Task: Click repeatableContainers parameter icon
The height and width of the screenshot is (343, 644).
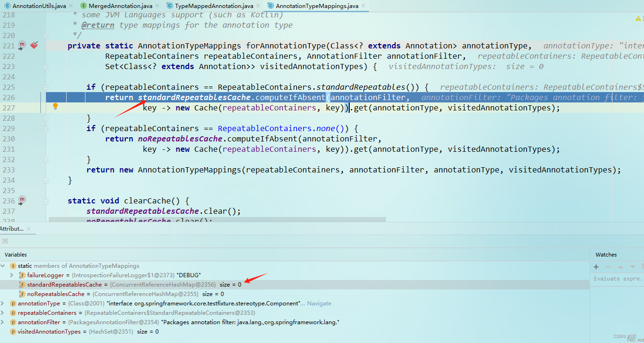Action: click(x=13, y=313)
